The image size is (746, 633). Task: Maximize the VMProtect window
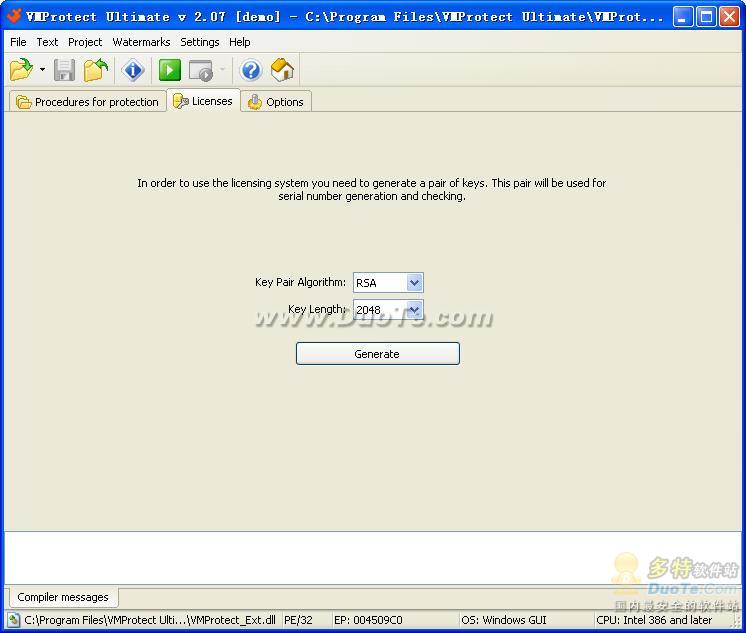pyautogui.click(x=706, y=17)
